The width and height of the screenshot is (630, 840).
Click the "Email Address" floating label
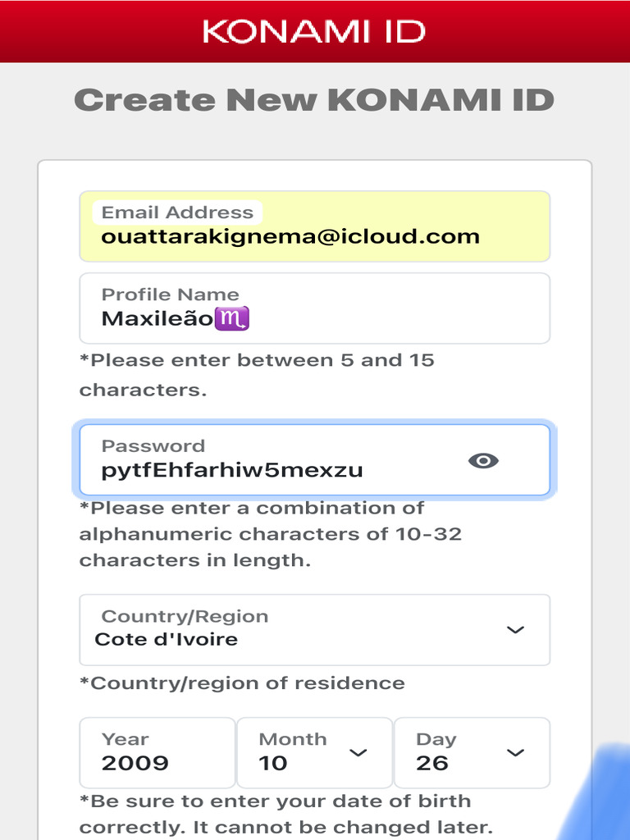tap(177, 212)
